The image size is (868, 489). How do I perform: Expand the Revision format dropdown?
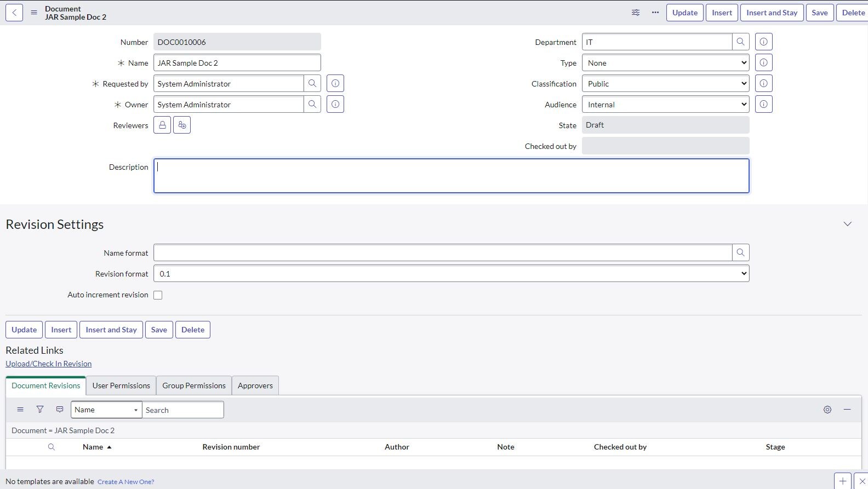[x=451, y=274]
